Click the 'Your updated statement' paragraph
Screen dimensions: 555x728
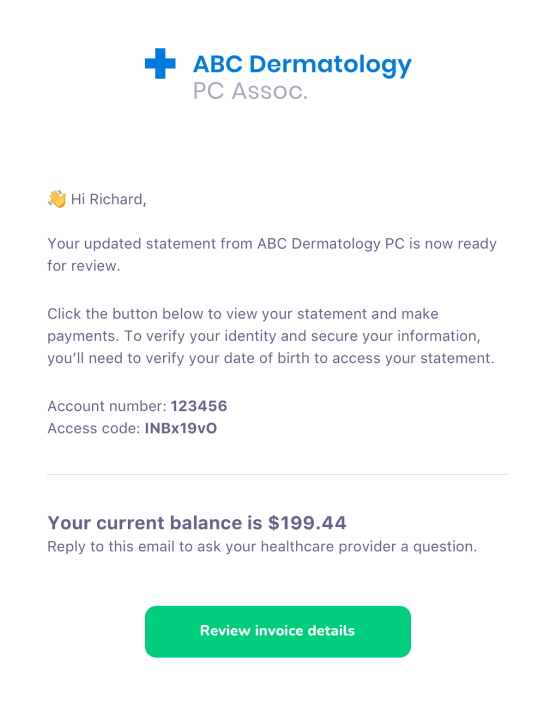coord(272,254)
